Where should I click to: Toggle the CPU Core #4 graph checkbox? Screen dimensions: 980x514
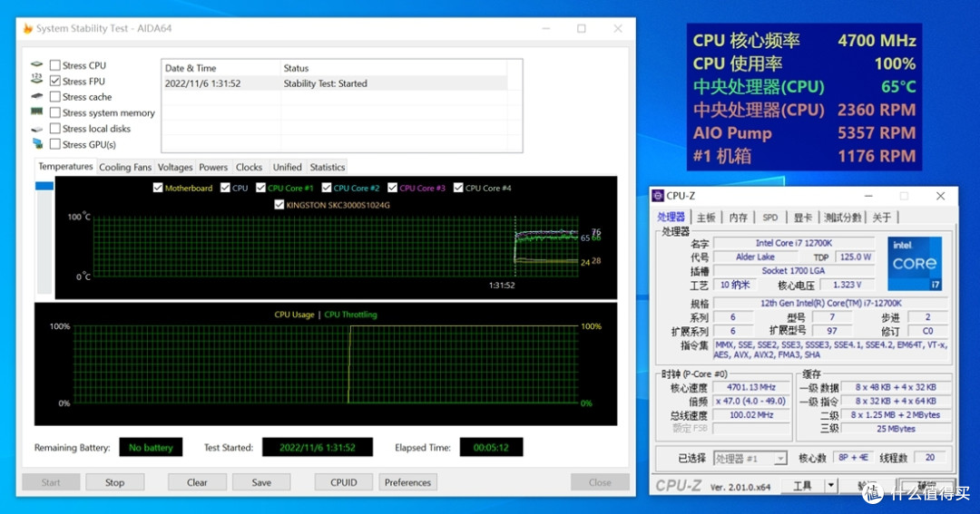pyautogui.click(x=458, y=188)
